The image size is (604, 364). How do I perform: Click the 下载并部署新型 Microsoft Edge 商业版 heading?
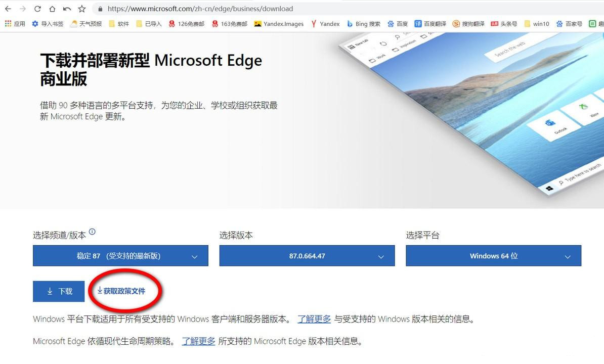(151, 70)
